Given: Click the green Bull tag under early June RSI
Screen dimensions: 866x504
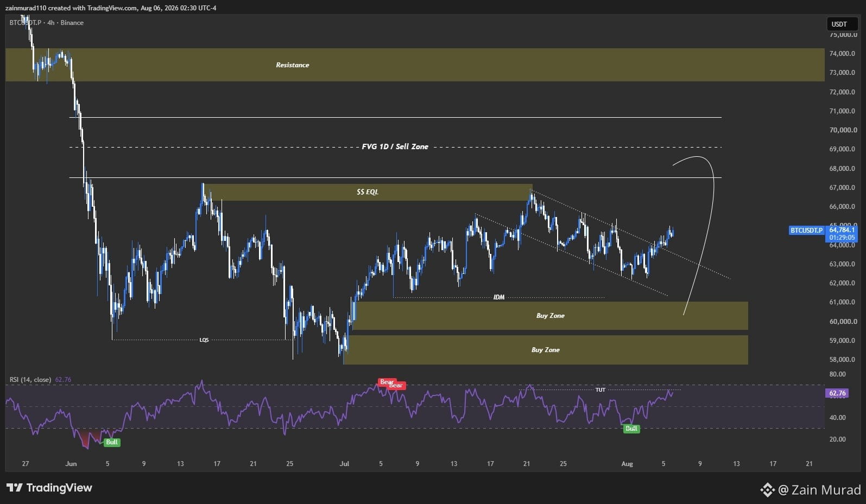Looking at the screenshot, I should 111,442.
